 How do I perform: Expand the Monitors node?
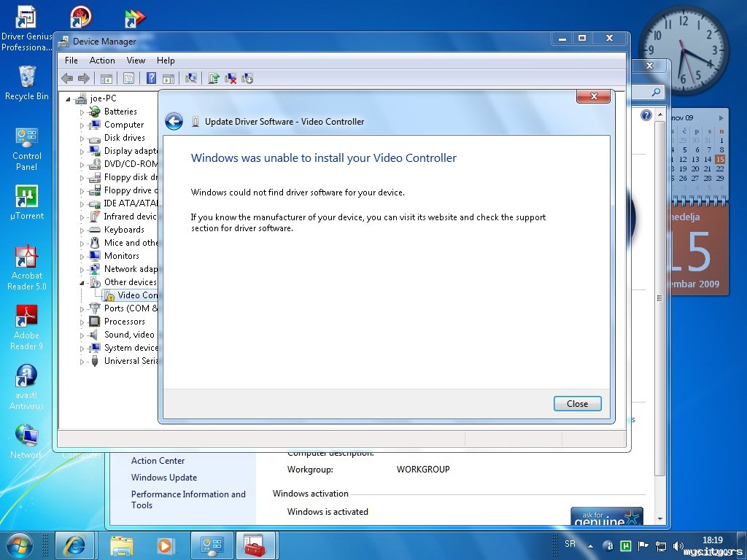(82, 257)
